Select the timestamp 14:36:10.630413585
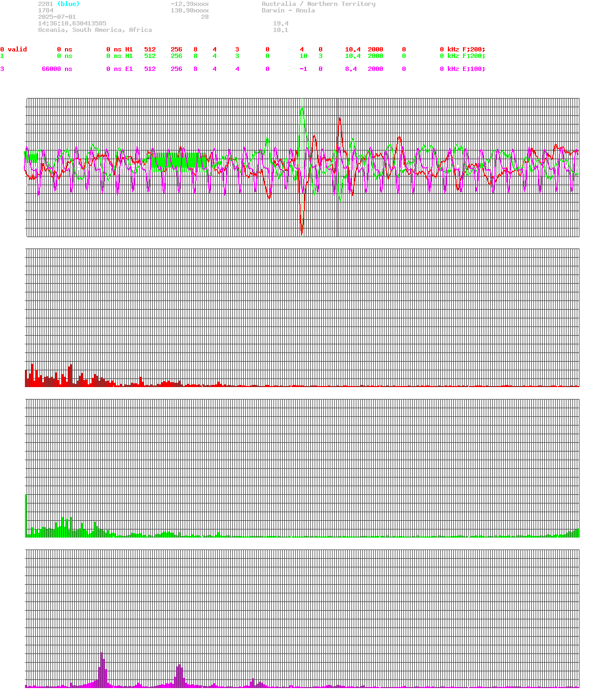593x700 pixels. click(x=72, y=23)
